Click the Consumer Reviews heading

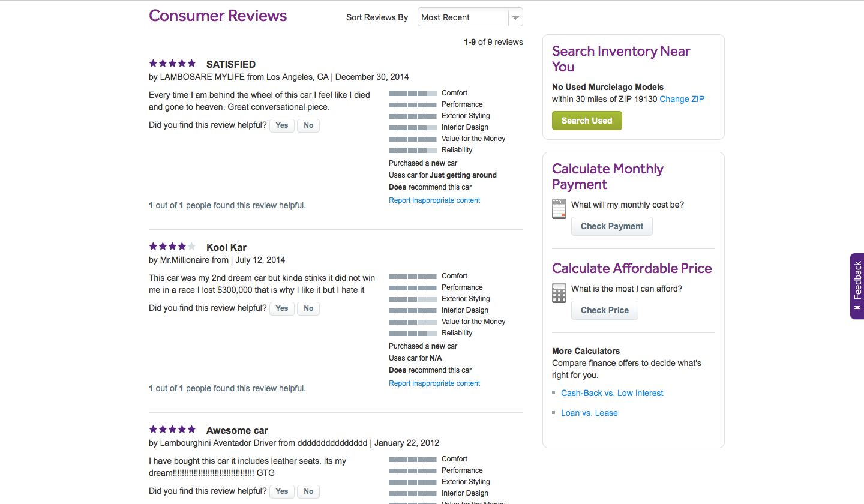pos(218,16)
